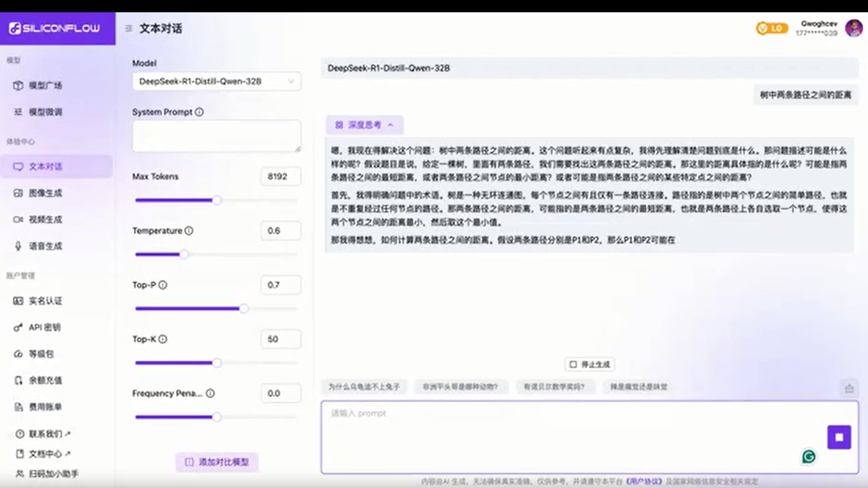Viewport: 868px width, 488px height.
Task: Click the Frequency Penalty info icon
Action: click(210, 393)
